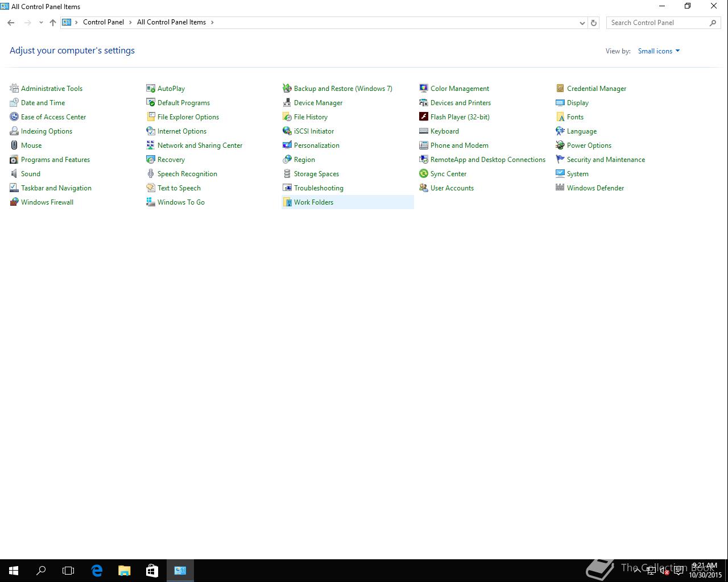Click the File History icon
Screen dimensions: 728x582
(x=287, y=117)
